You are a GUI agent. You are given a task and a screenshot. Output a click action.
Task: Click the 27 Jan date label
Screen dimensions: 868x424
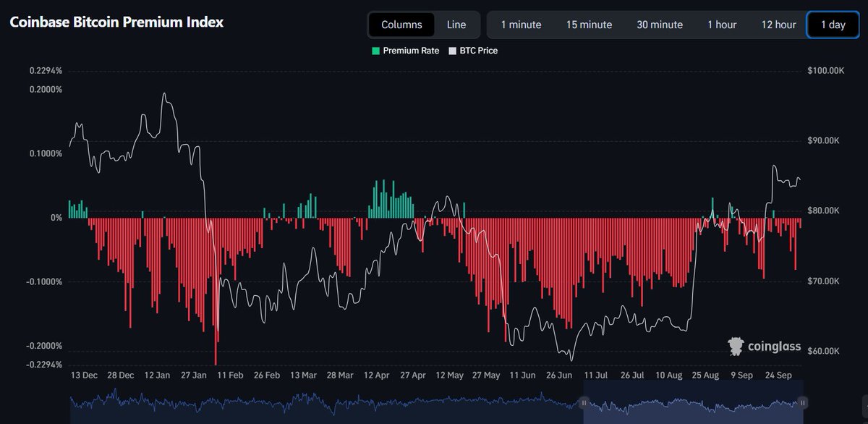[194, 376]
